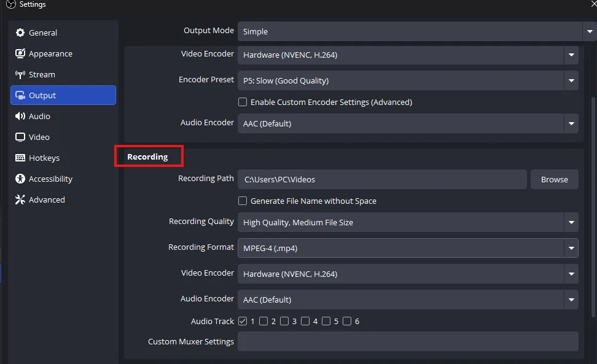Open the Recording Format dropdown

coord(408,248)
